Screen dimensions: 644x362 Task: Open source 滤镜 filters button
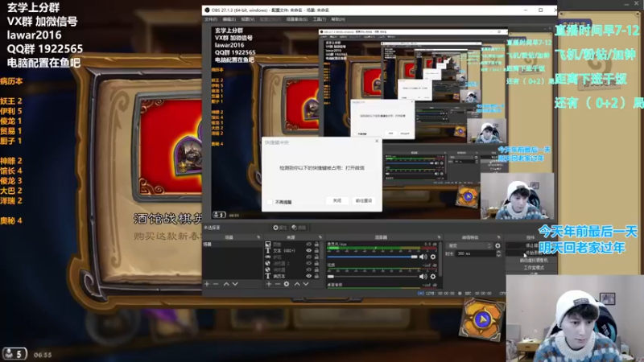point(299,228)
